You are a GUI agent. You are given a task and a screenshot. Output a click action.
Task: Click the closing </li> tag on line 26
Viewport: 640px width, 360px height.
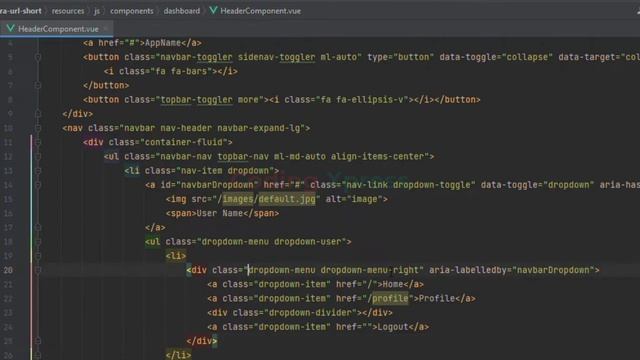point(178,355)
